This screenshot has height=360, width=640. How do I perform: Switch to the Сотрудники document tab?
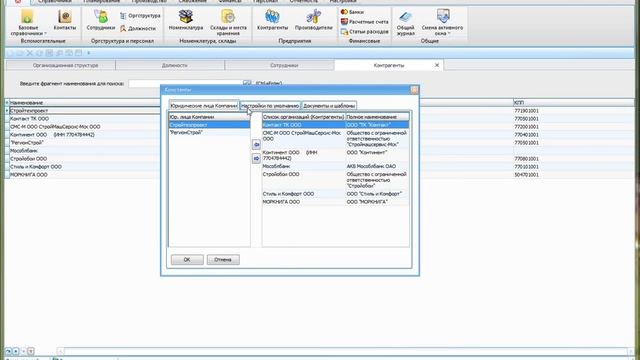click(x=284, y=65)
